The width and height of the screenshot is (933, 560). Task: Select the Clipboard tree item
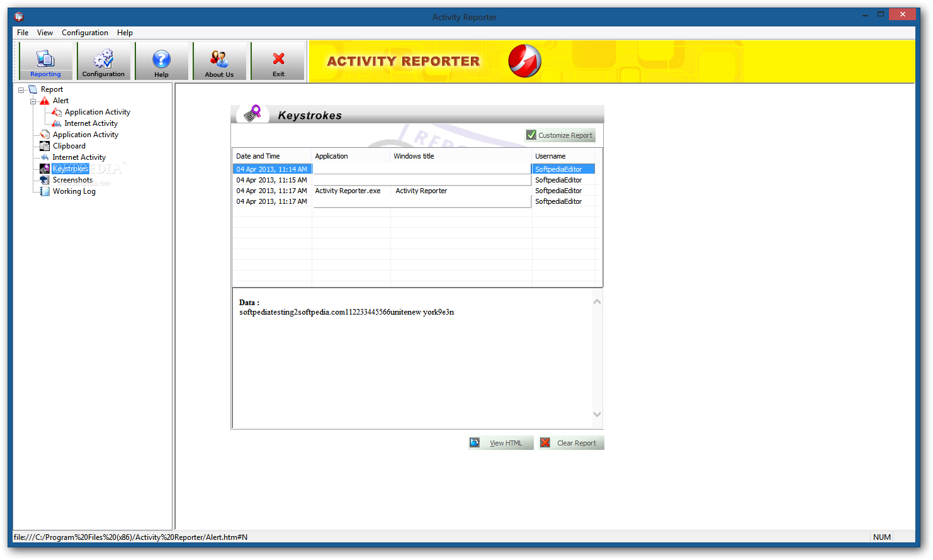(x=69, y=146)
